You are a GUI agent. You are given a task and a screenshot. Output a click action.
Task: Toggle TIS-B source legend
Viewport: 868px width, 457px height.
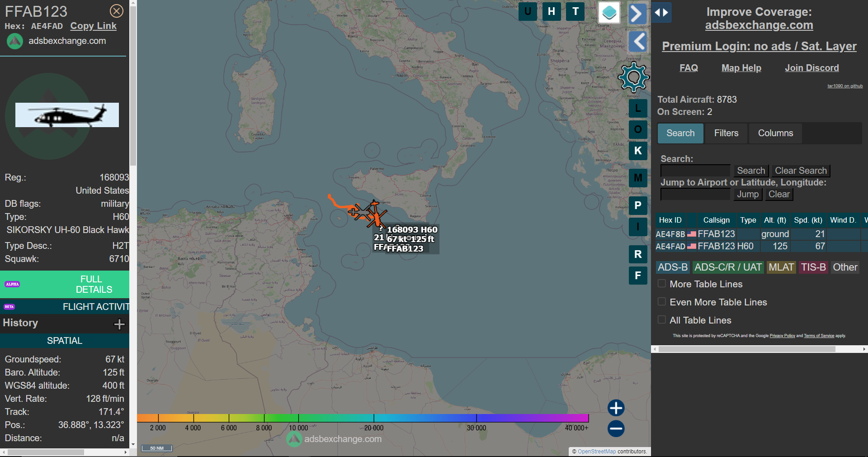click(813, 267)
